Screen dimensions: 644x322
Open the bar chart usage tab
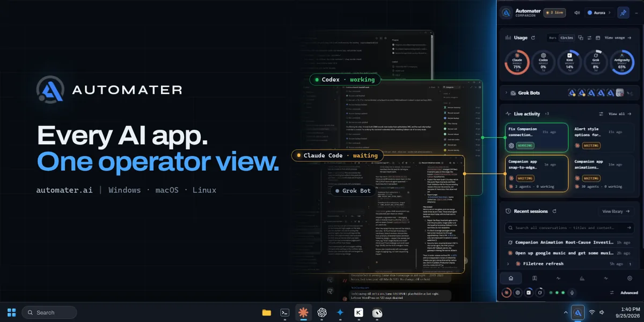[582, 278]
